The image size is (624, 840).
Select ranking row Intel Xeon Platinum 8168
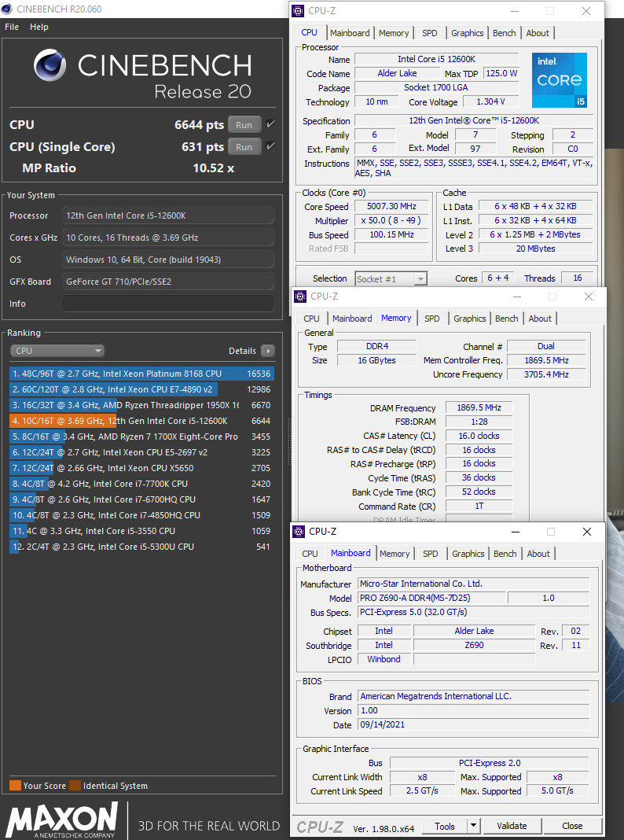click(x=141, y=374)
